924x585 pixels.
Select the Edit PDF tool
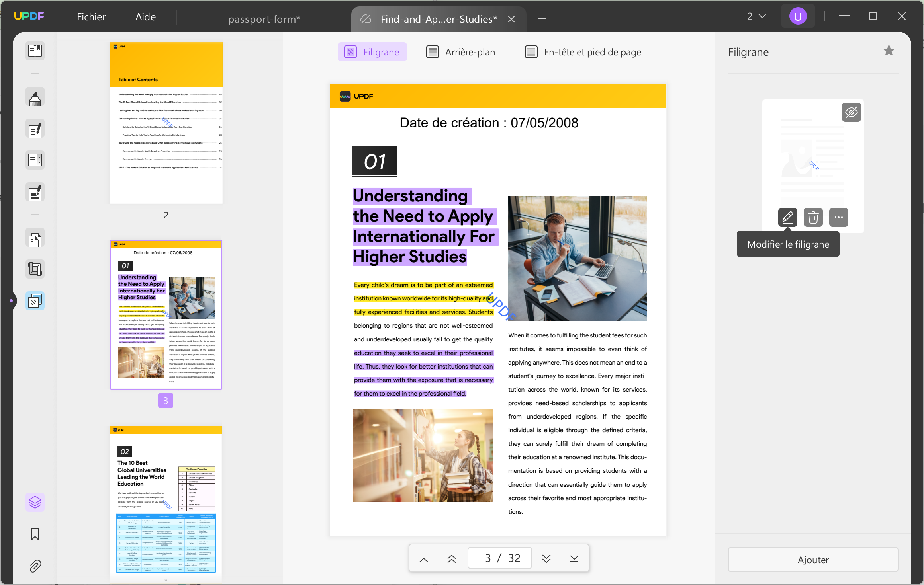coord(35,129)
